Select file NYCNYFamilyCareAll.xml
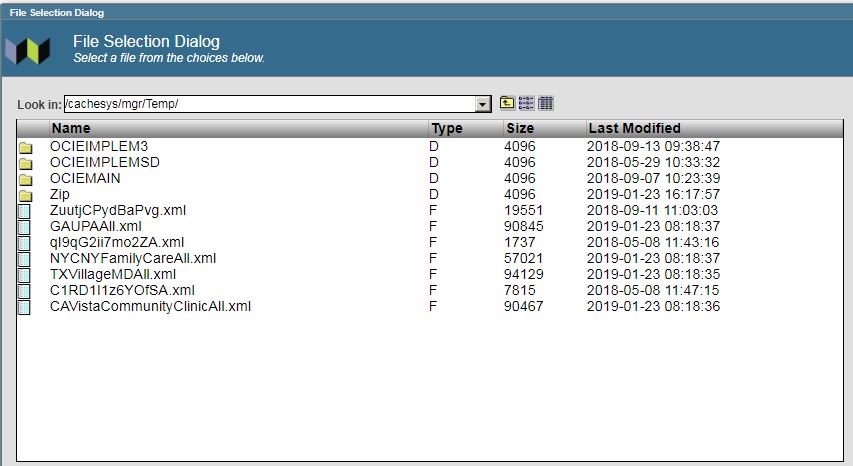The width and height of the screenshot is (853, 466). click(133, 258)
